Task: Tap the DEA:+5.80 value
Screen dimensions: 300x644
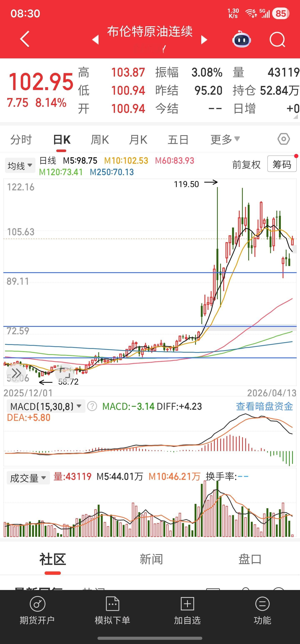Action: (29, 418)
